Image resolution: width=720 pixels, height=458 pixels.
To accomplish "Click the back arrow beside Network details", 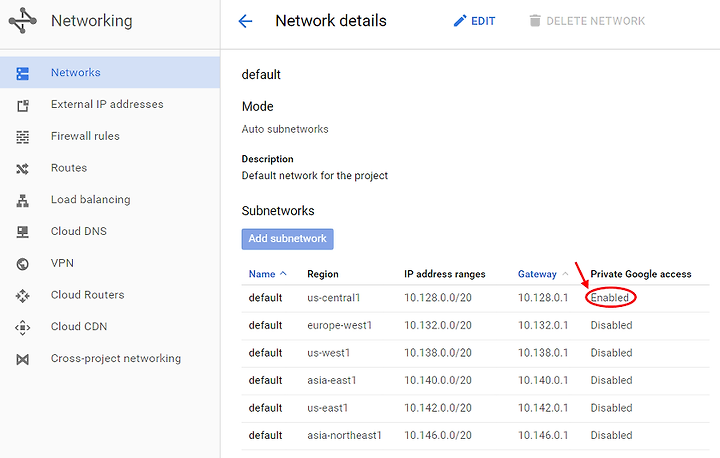I will point(245,21).
